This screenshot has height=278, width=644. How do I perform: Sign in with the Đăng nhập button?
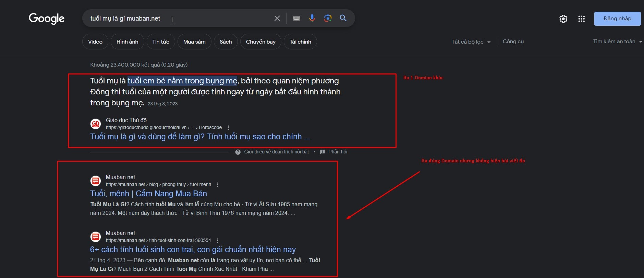[x=617, y=19]
